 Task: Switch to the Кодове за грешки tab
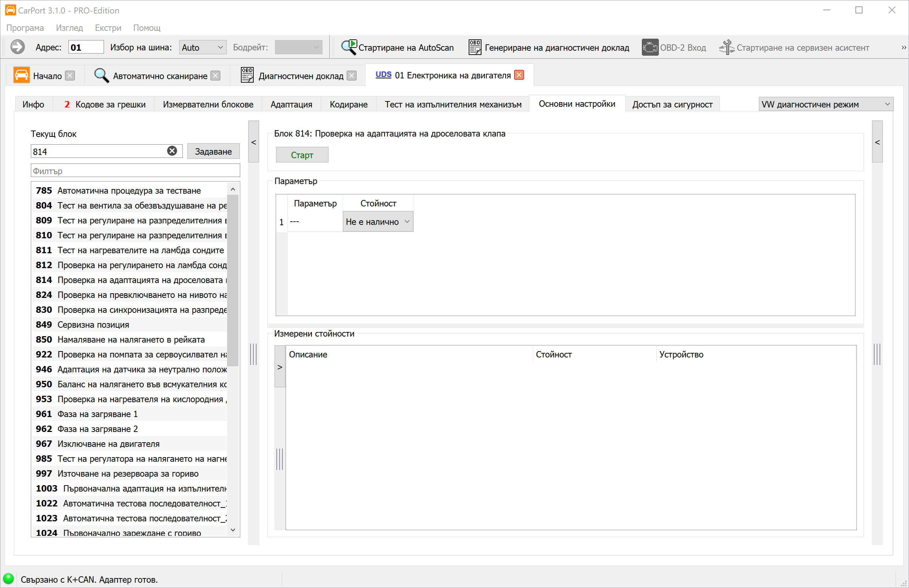(105, 104)
